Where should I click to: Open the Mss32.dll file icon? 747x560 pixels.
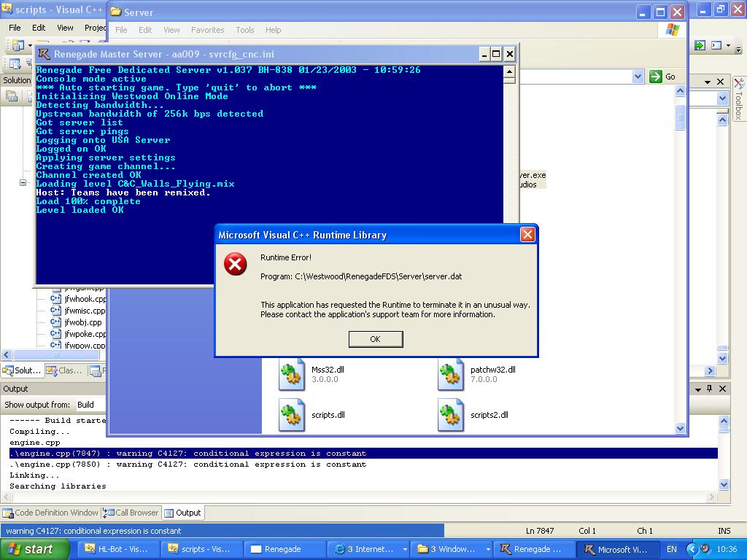click(x=292, y=374)
